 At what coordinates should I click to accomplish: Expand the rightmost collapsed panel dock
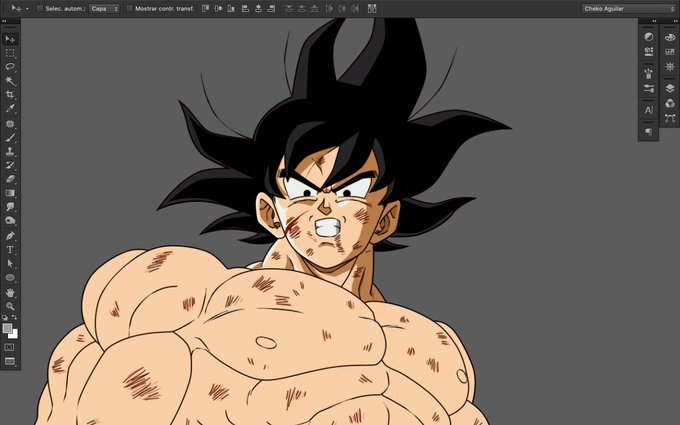click(675, 21)
